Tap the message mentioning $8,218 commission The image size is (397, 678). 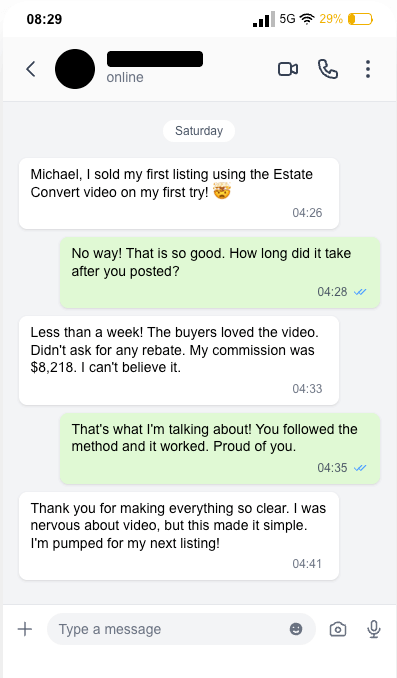click(x=179, y=360)
